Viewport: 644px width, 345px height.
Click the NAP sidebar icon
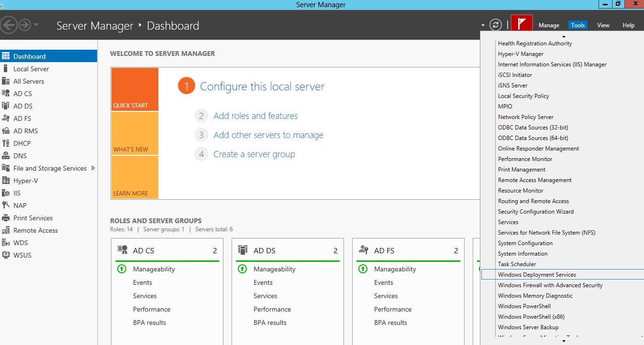pyautogui.click(x=6, y=205)
